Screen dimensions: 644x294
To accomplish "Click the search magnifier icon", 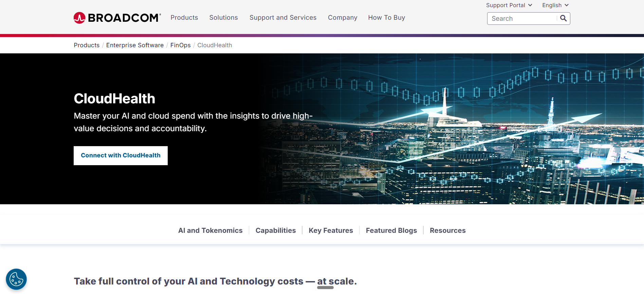I will click(564, 18).
